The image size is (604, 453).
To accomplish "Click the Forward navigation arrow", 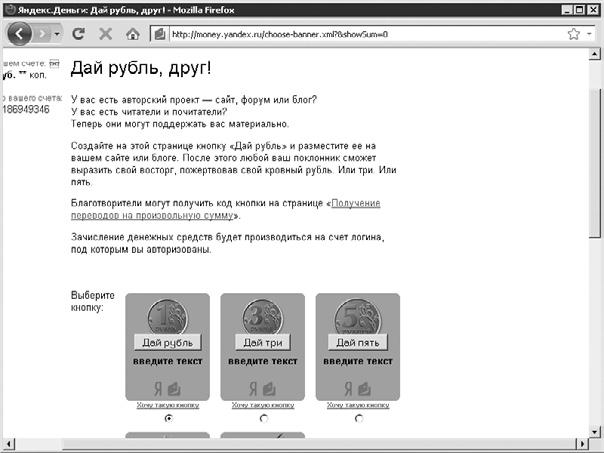I will pyautogui.click(x=44, y=33).
